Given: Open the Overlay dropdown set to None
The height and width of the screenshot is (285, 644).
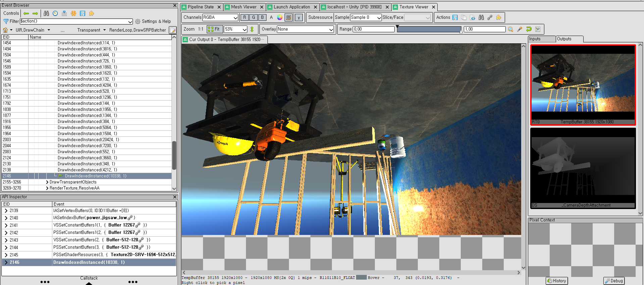Looking at the screenshot, I should [x=305, y=29].
